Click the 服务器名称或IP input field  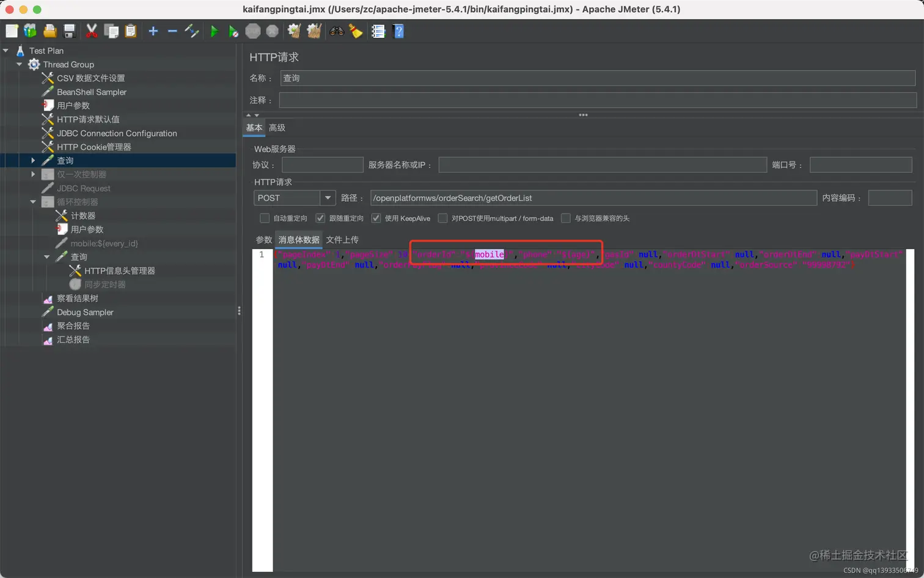click(603, 165)
